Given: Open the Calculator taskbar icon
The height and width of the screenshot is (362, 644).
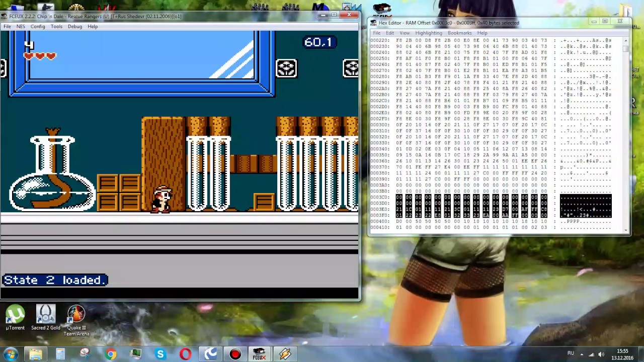Looking at the screenshot, I should (60, 354).
